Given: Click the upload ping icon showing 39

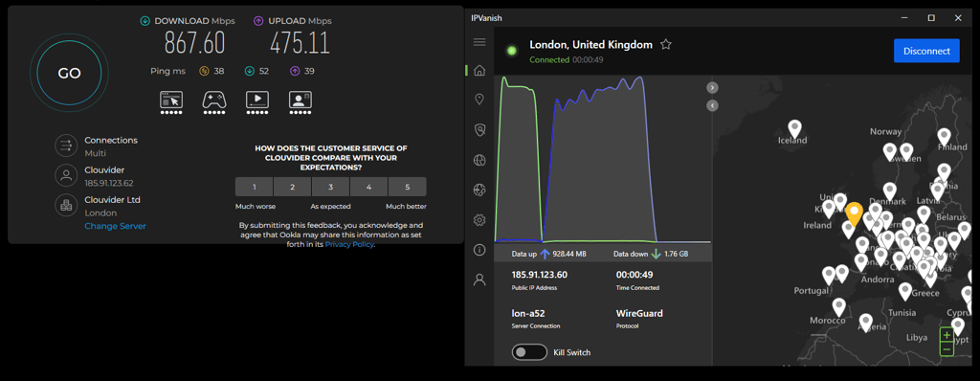Looking at the screenshot, I should [x=295, y=72].
